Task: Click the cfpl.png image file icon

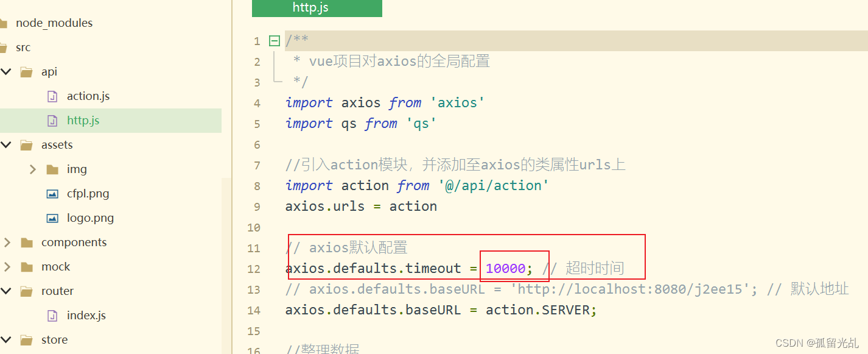Action: (x=53, y=194)
